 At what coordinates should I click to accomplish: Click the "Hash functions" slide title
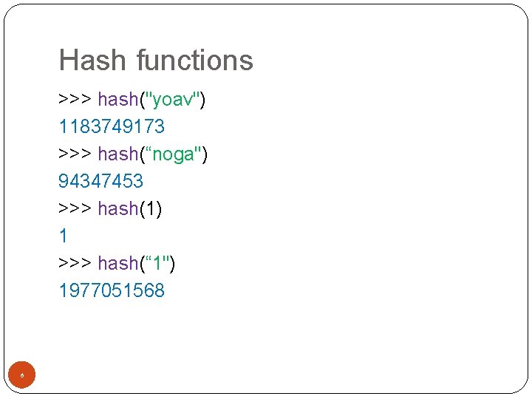pyautogui.click(x=156, y=61)
